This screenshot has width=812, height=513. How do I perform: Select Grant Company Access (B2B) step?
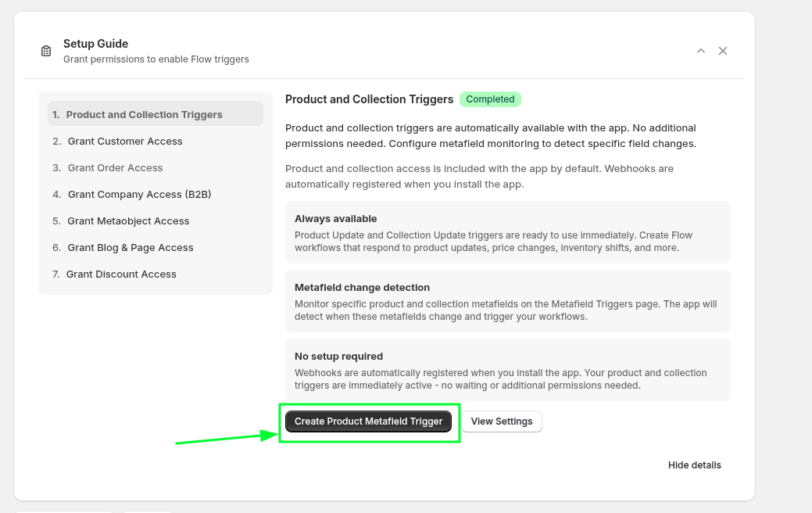[139, 195]
